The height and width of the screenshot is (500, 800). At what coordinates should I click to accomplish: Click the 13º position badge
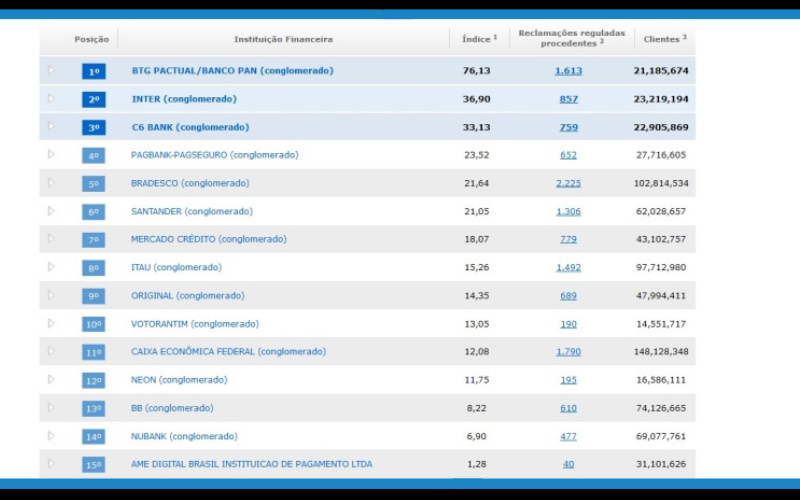point(94,408)
